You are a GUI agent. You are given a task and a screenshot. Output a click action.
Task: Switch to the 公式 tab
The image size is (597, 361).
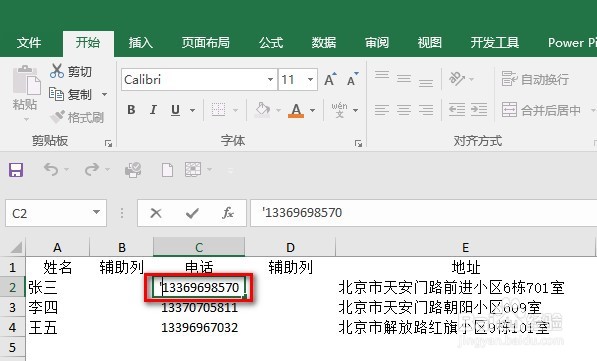(271, 43)
